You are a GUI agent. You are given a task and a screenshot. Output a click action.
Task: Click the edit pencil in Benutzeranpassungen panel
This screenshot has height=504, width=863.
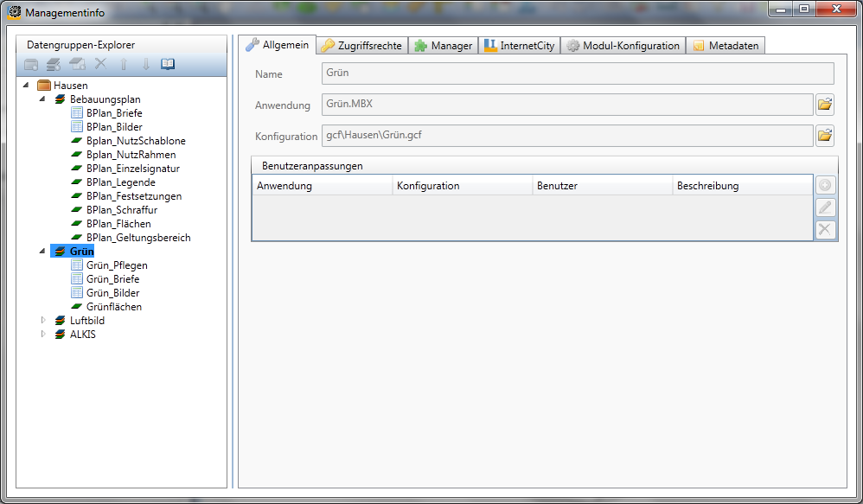coord(825,207)
